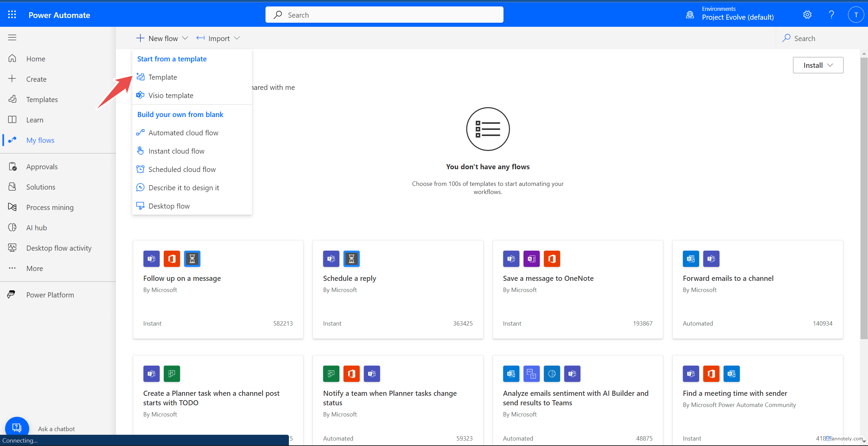Select Automated cloud flow

tap(192, 133)
